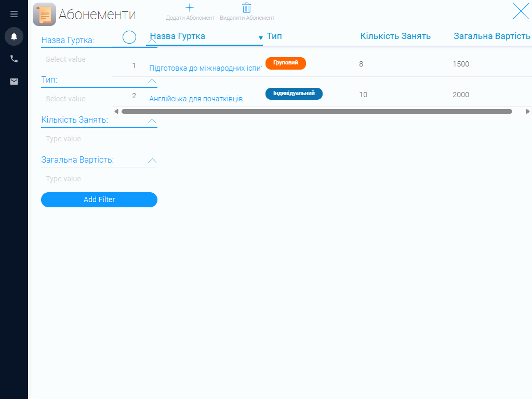The width and height of the screenshot is (532, 399).
Task: Collapse the Тип filter section
Action: tap(152, 81)
